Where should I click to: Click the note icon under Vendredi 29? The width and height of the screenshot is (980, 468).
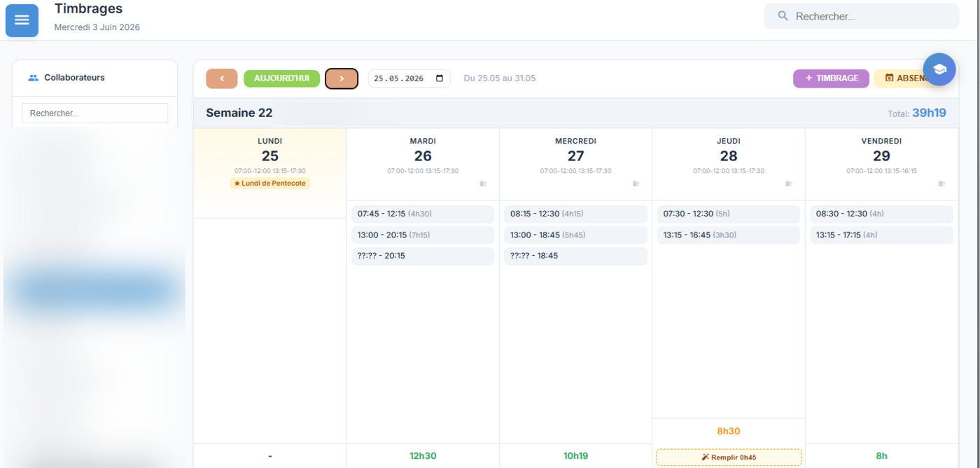click(942, 184)
